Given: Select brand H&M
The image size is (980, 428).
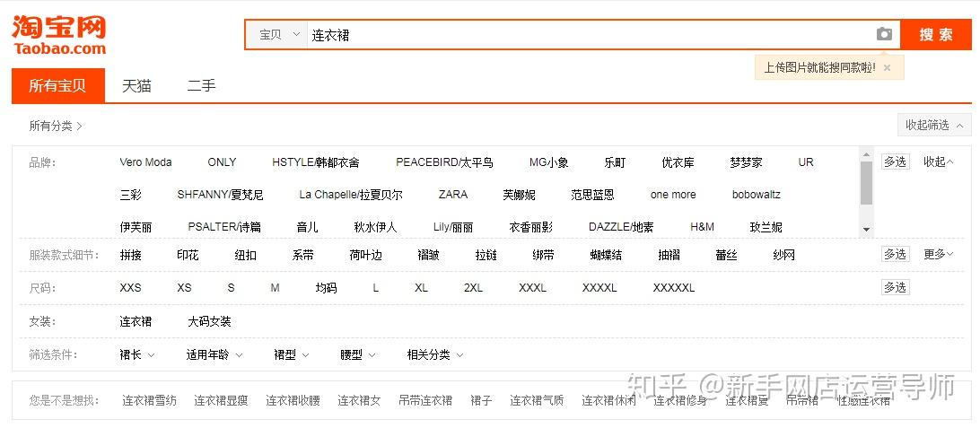Looking at the screenshot, I should point(702,227).
